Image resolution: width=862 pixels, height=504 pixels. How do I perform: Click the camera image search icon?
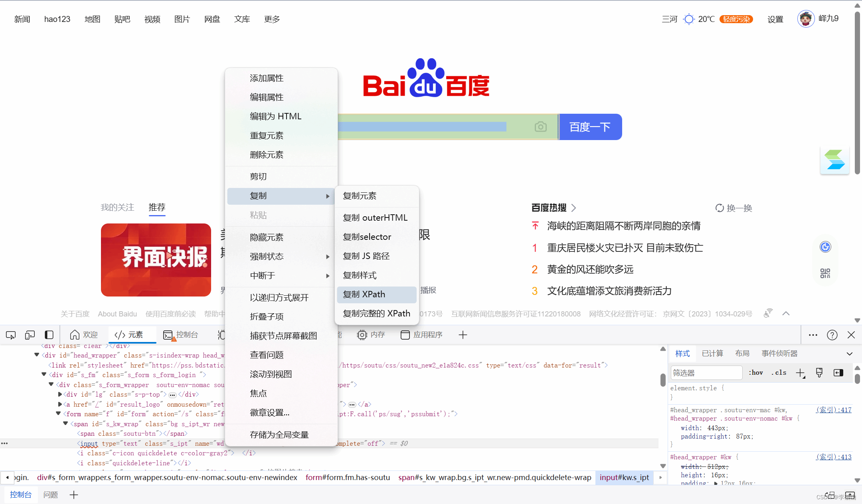(540, 127)
